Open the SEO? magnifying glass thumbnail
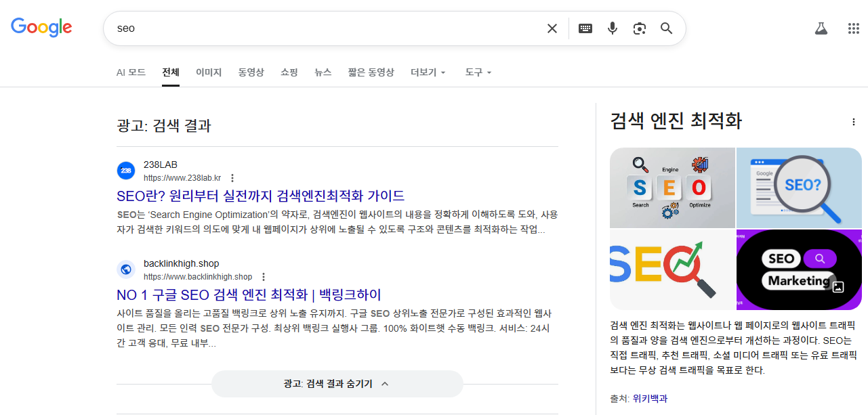This screenshot has height=415, width=868. click(799, 188)
